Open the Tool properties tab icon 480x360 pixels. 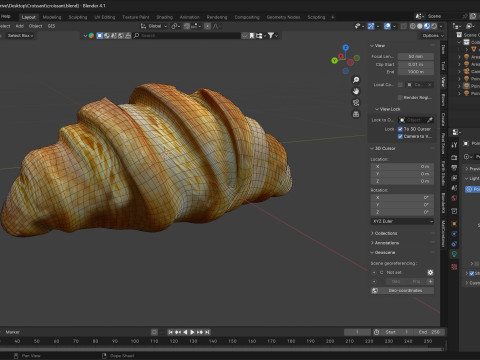tap(454, 145)
